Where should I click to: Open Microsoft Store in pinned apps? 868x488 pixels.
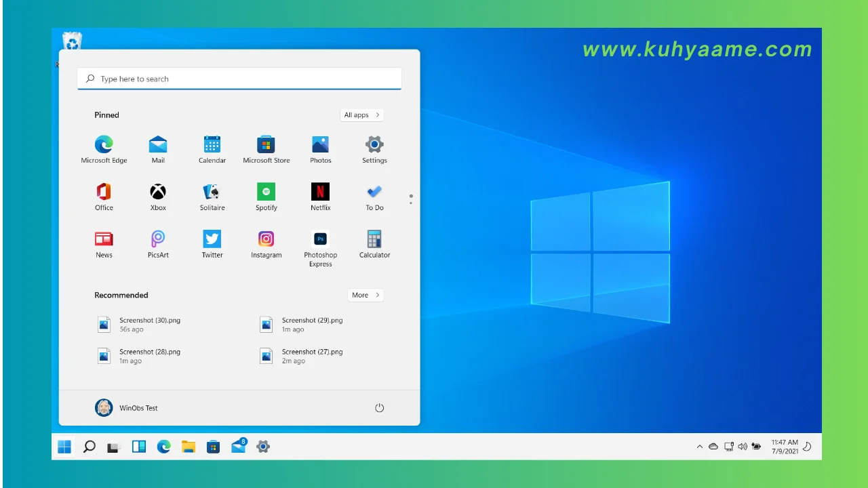[x=267, y=149]
